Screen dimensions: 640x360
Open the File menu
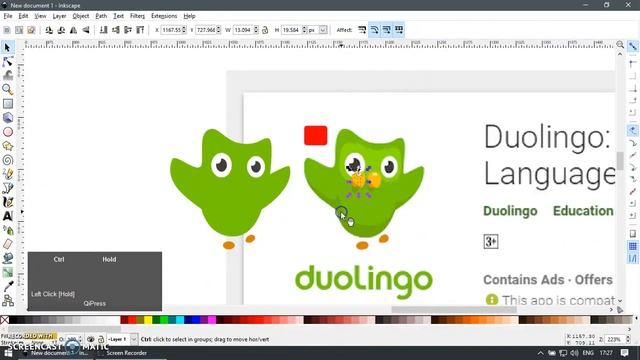8,16
